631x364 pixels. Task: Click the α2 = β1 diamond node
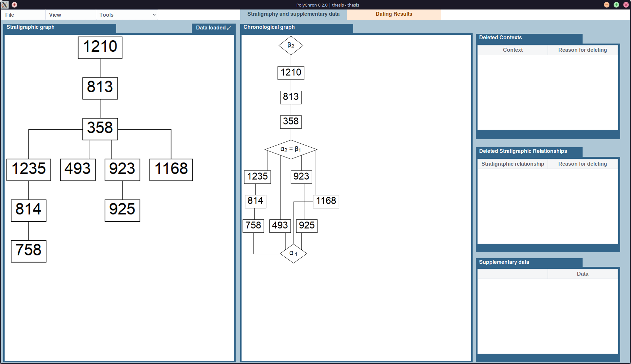coord(291,150)
